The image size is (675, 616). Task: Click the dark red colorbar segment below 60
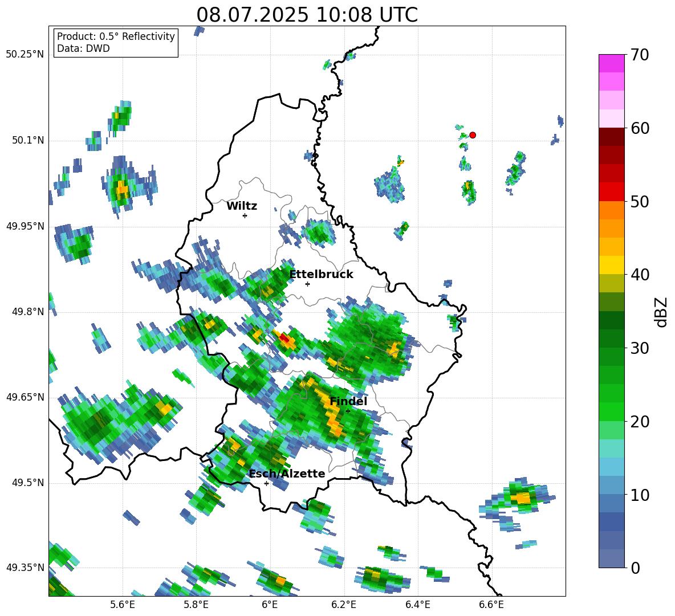coord(611,137)
